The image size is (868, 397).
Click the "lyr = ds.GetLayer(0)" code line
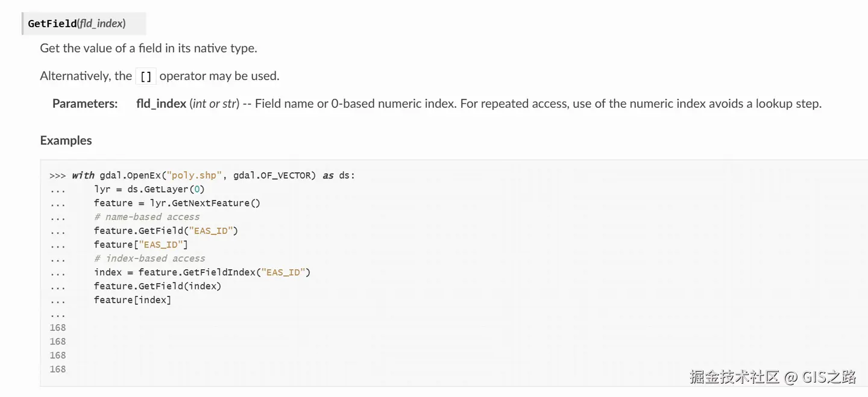click(149, 189)
